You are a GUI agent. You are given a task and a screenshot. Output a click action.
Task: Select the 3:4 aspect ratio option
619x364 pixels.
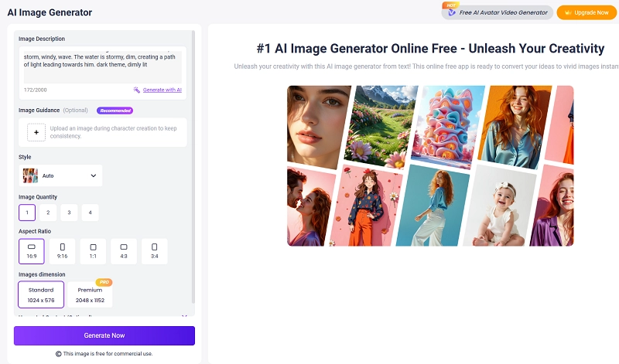tap(154, 247)
